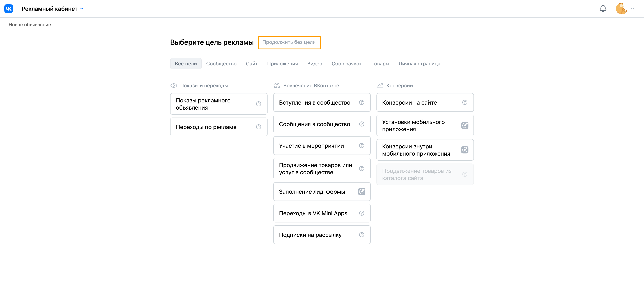Show help for Продвижение товаров или услуг
This screenshot has width=644, height=308.
click(362, 169)
